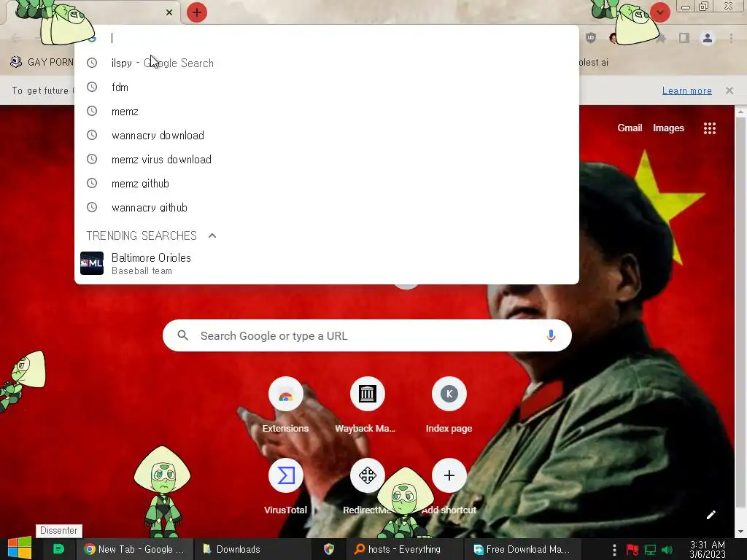
Task: Choose the 'ilspy - Google Search' suggestion
Action: [327, 63]
